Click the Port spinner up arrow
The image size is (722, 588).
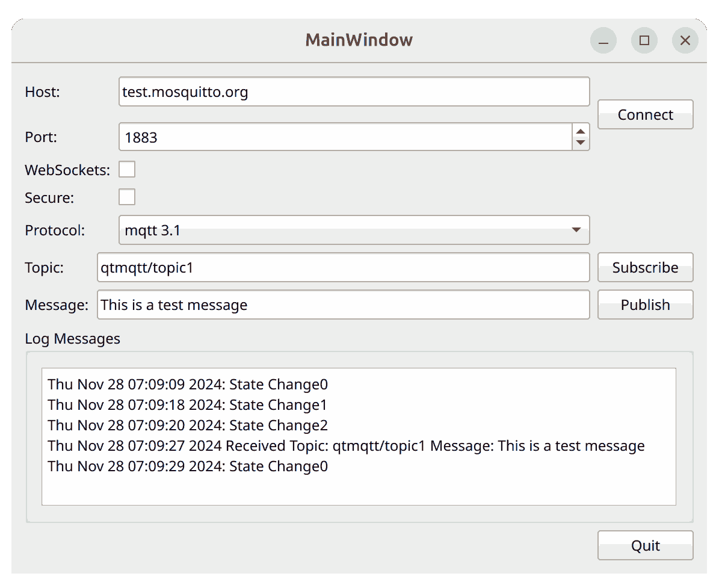click(579, 131)
